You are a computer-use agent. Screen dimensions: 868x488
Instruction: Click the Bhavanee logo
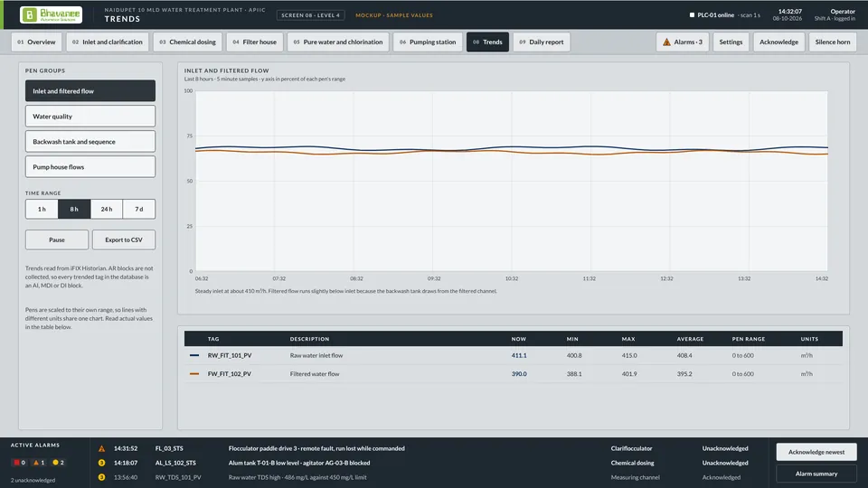(51, 15)
